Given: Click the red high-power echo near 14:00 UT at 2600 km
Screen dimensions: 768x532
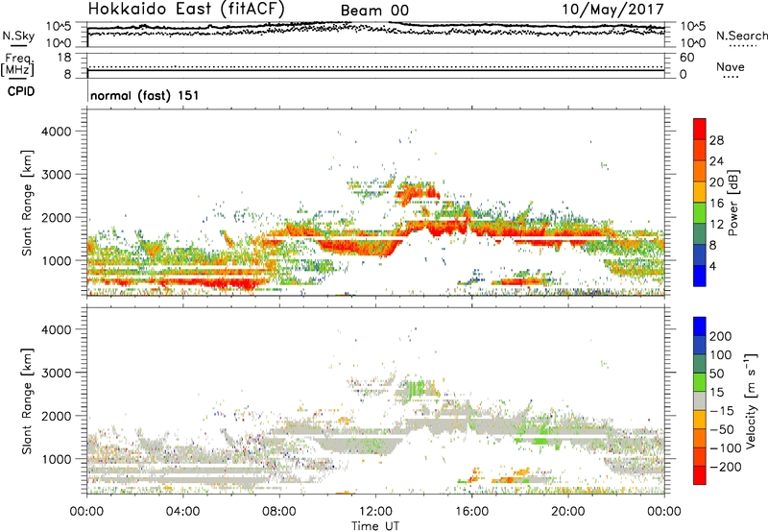Looking at the screenshot, I should pos(417,192).
